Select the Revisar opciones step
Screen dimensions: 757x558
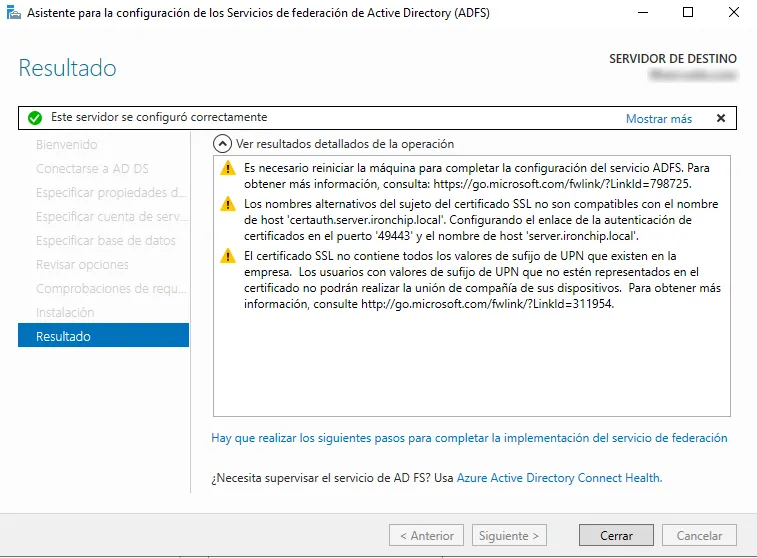point(82,265)
